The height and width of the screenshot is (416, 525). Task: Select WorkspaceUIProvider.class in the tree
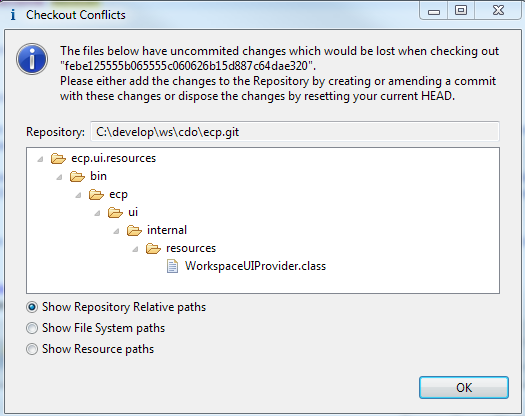pyautogui.click(x=255, y=266)
